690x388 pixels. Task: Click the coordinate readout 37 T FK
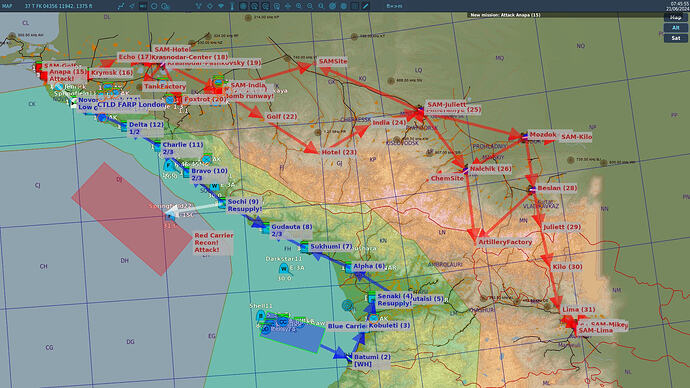click(x=59, y=6)
